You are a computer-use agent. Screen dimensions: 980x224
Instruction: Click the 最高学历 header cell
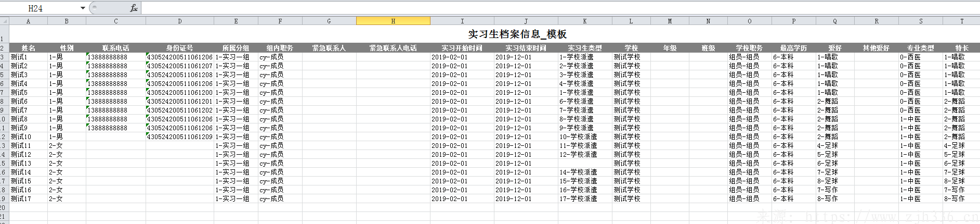click(793, 48)
